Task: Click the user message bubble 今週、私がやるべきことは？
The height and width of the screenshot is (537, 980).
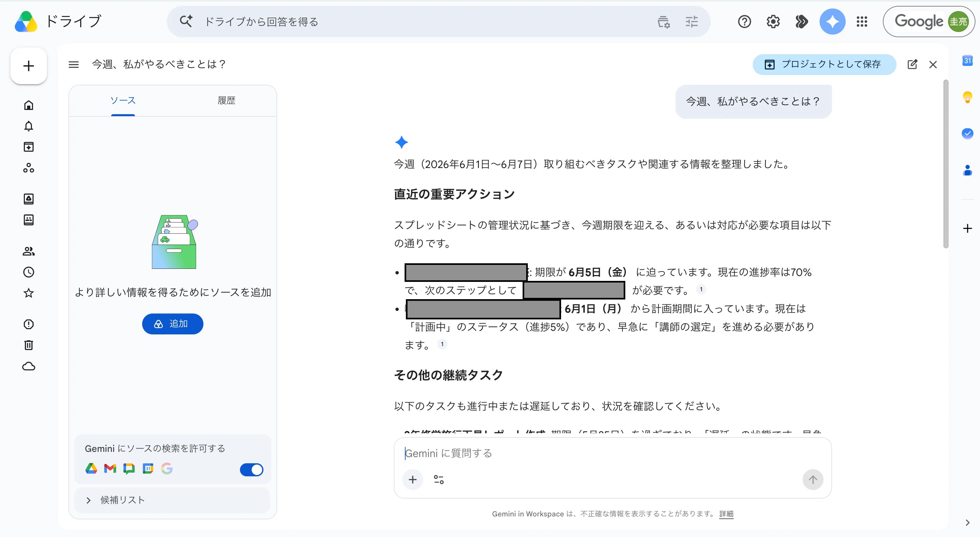Action: click(x=753, y=101)
